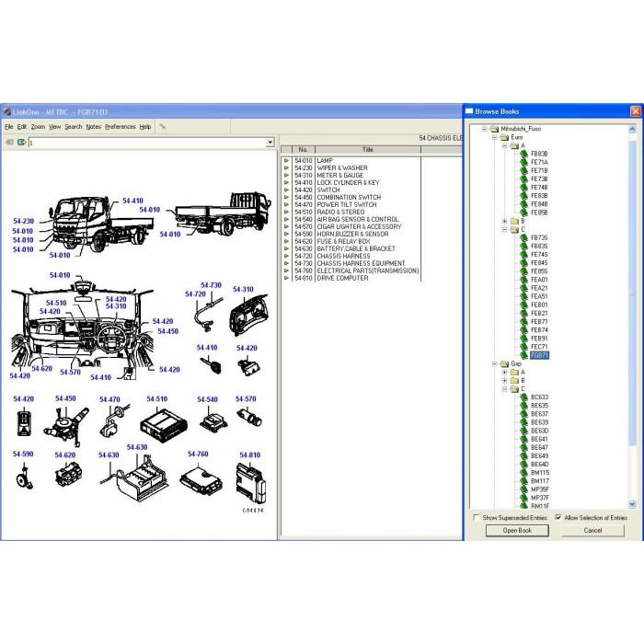Click the book icon next to FB83B
Viewport: 644px width, 644px height.
tap(523, 154)
